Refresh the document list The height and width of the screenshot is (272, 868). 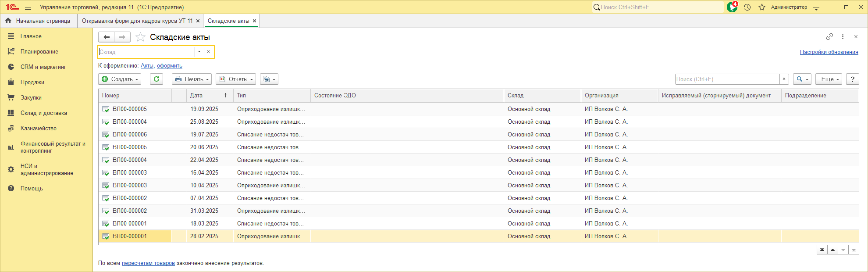(157, 79)
